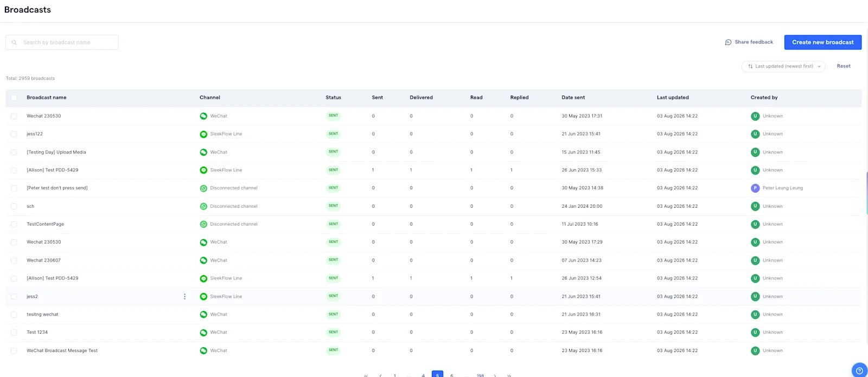The height and width of the screenshot is (377, 868).
Task: Click WeChat icon in Testing Day Upload Media row
Action: tap(203, 152)
